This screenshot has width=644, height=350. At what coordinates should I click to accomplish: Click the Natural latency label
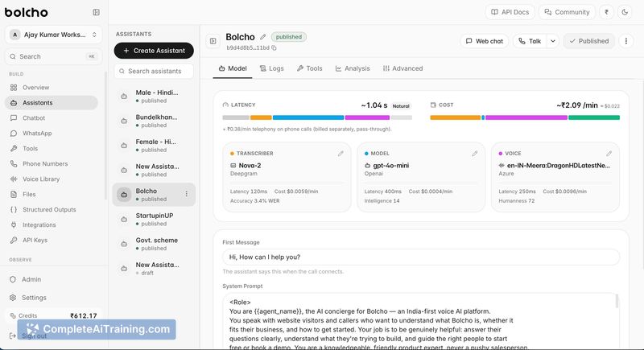pyautogui.click(x=401, y=106)
